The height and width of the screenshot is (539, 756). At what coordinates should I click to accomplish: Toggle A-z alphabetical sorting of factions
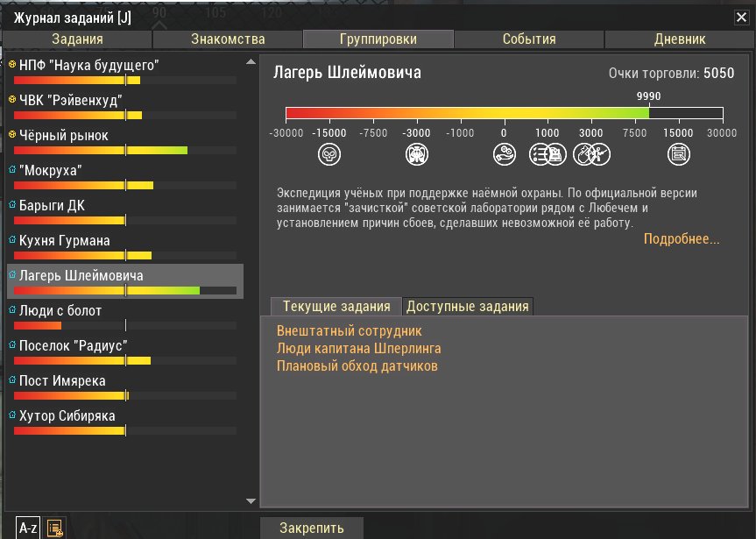pos(28,527)
